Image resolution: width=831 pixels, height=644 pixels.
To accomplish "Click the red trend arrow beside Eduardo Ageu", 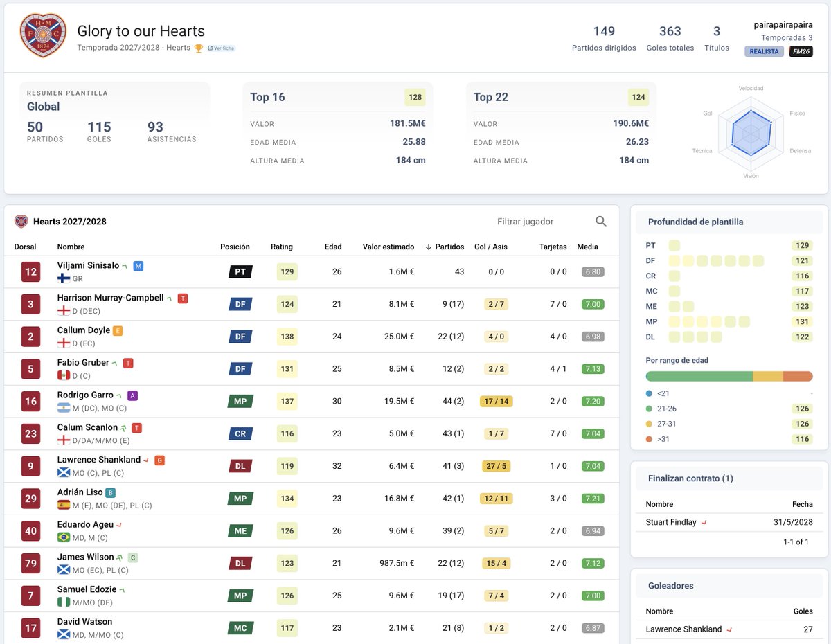I will coord(119,525).
